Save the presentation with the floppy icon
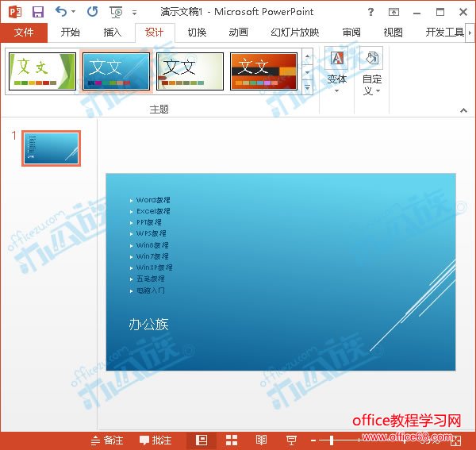The width and height of the screenshot is (476, 450). (38, 12)
